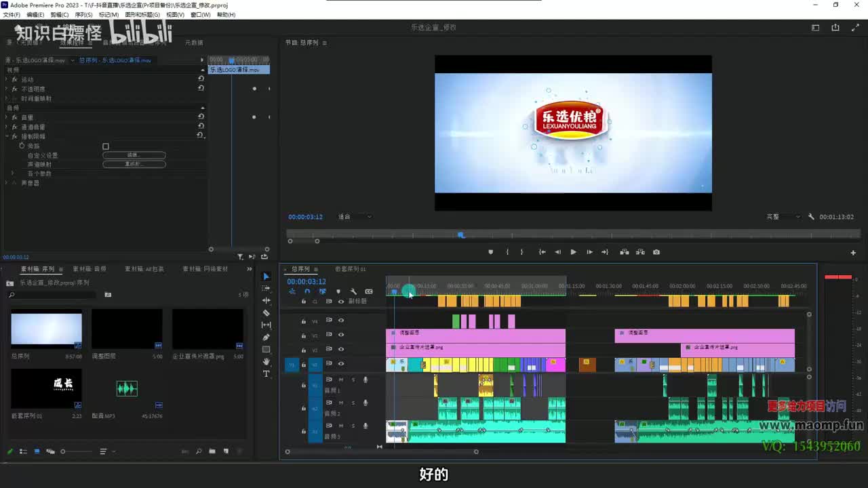Open timeline display settings wrench
The image size is (868, 488).
coord(353,291)
